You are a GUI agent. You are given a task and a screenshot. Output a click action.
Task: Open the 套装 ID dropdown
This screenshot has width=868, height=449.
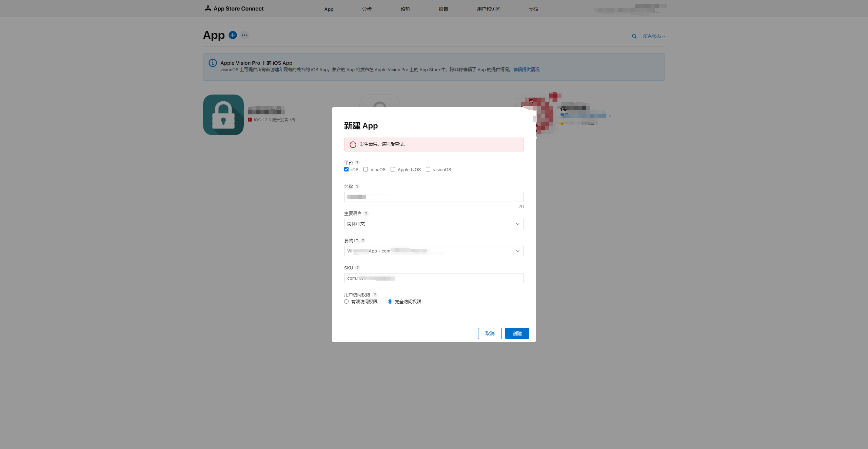[x=434, y=251]
